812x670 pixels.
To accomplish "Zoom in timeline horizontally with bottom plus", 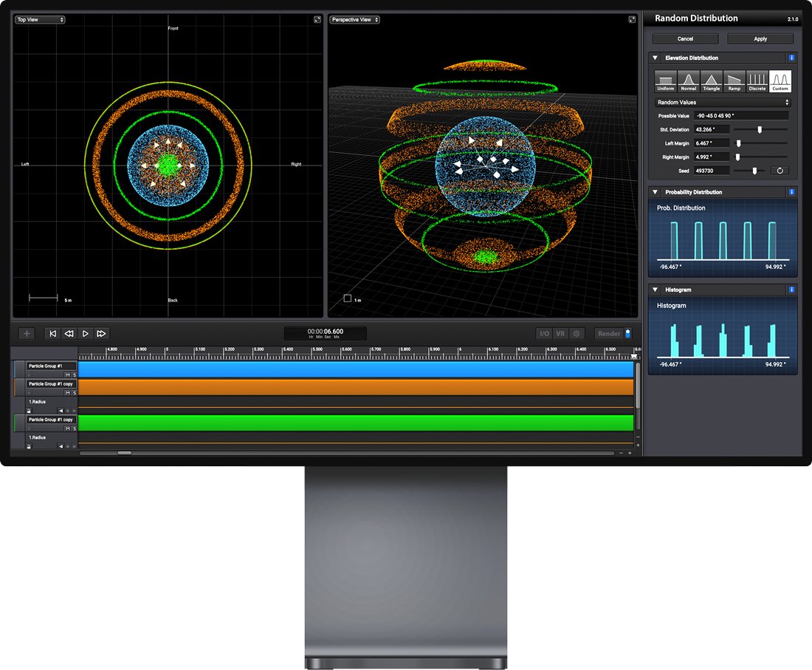I will click(x=630, y=453).
